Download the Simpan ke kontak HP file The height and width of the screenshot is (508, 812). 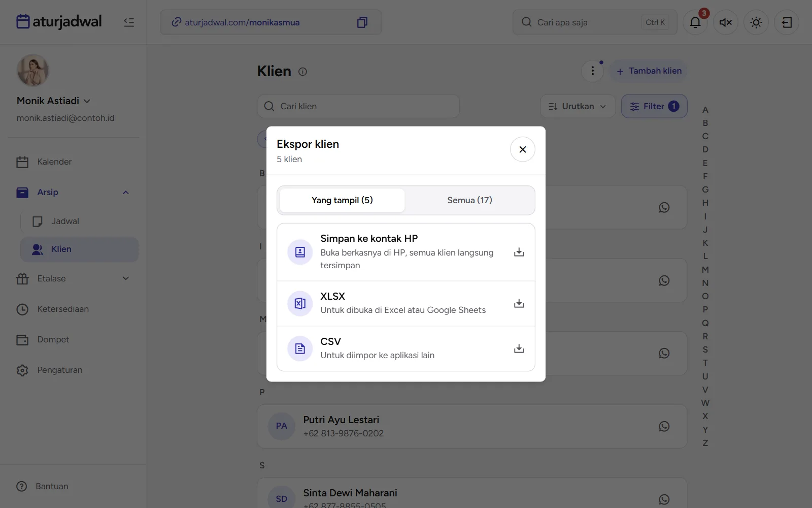519,252
